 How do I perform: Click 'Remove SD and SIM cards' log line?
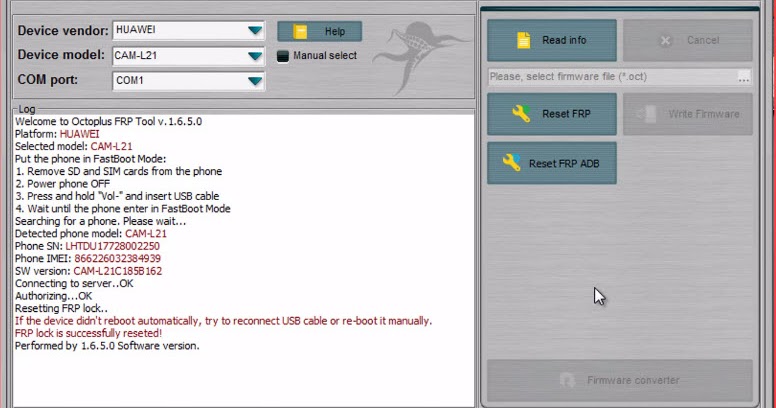pos(118,171)
